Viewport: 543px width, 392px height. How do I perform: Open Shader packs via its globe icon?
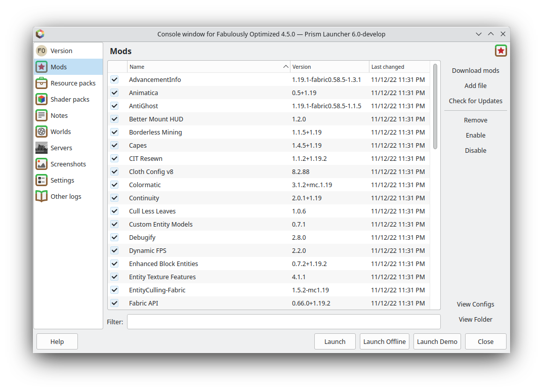point(41,99)
